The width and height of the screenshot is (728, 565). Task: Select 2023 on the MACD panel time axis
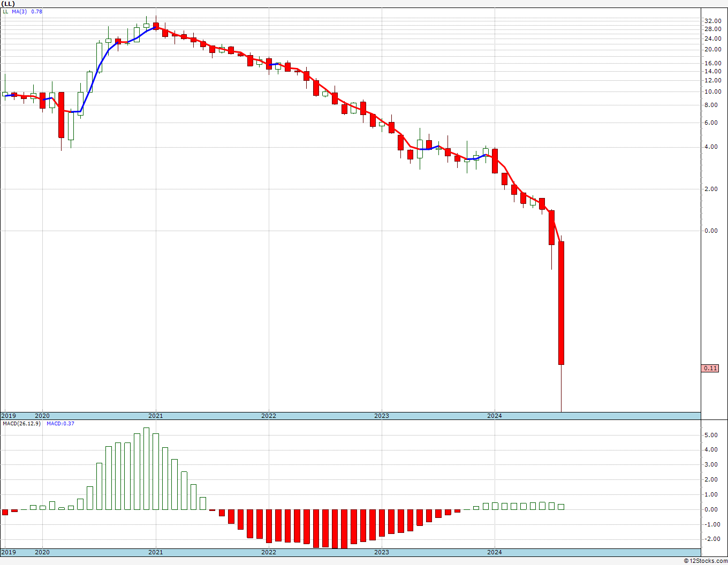pyautogui.click(x=382, y=552)
